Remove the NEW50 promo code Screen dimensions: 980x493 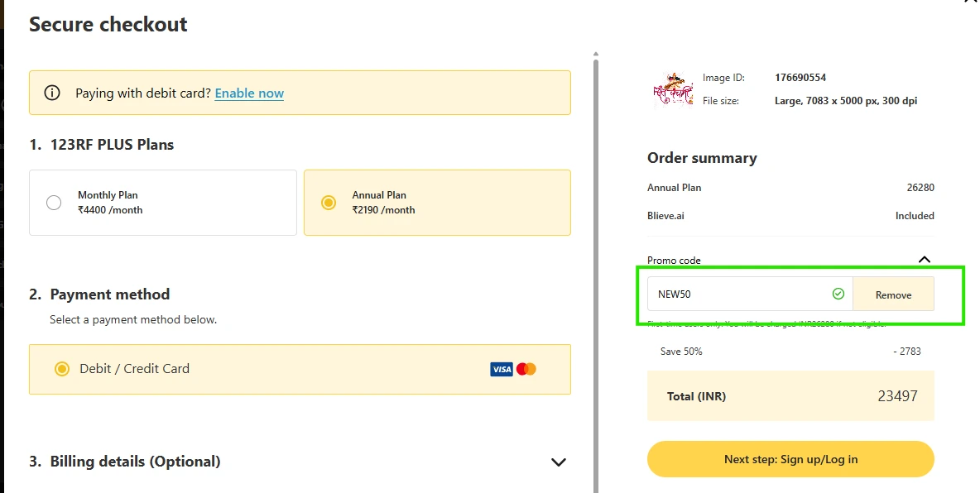(x=893, y=293)
